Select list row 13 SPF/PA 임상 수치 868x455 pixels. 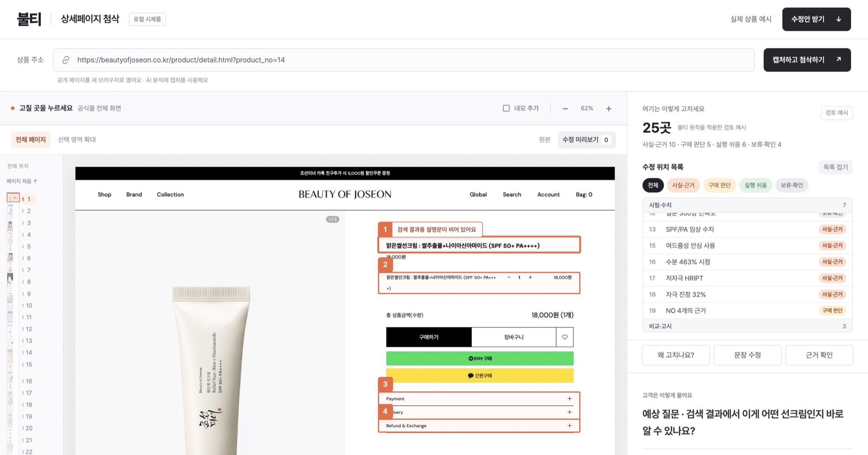(747, 229)
